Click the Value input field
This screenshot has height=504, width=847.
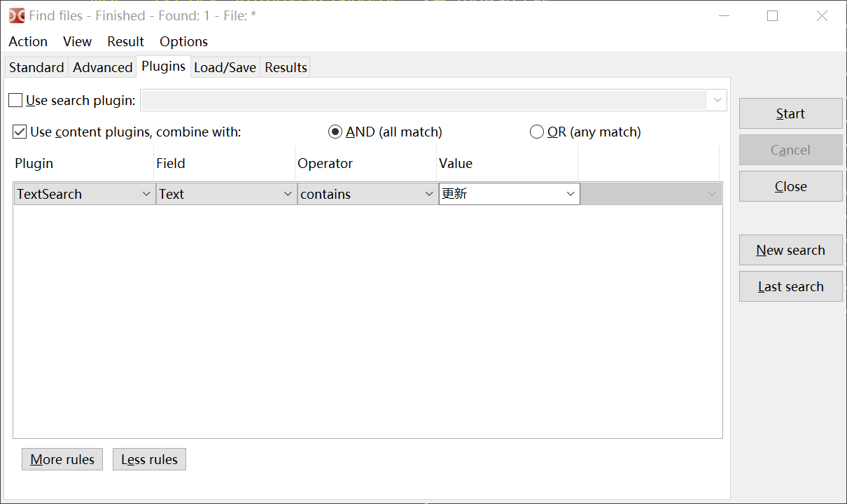click(x=500, y=194)
